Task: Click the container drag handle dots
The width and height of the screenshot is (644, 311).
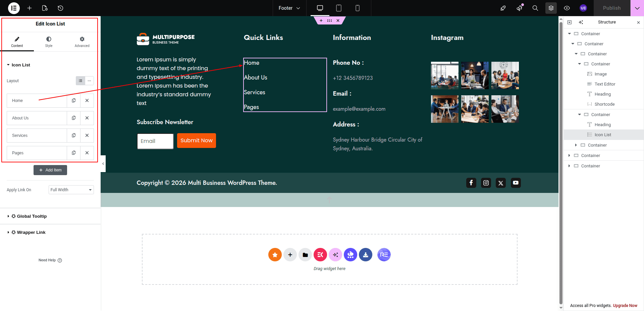Action: point(329,20)
